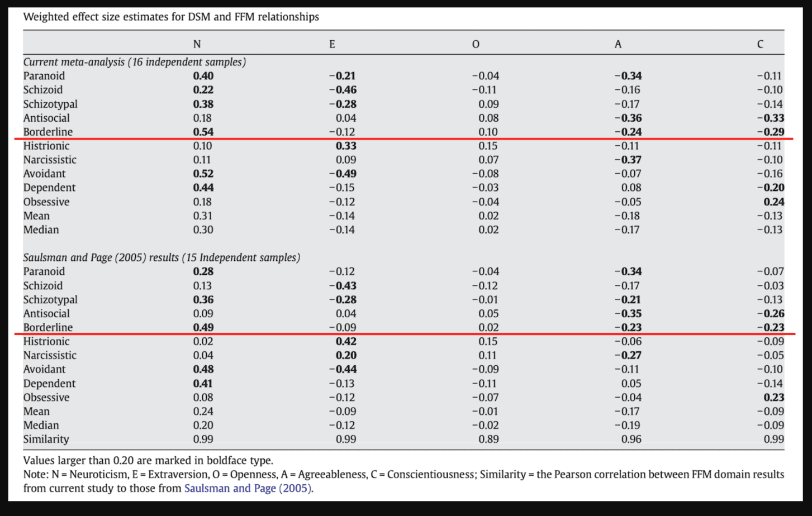Click the 'Current meta-analysis (16 independent samples)' heading

(x=134, y=62)
